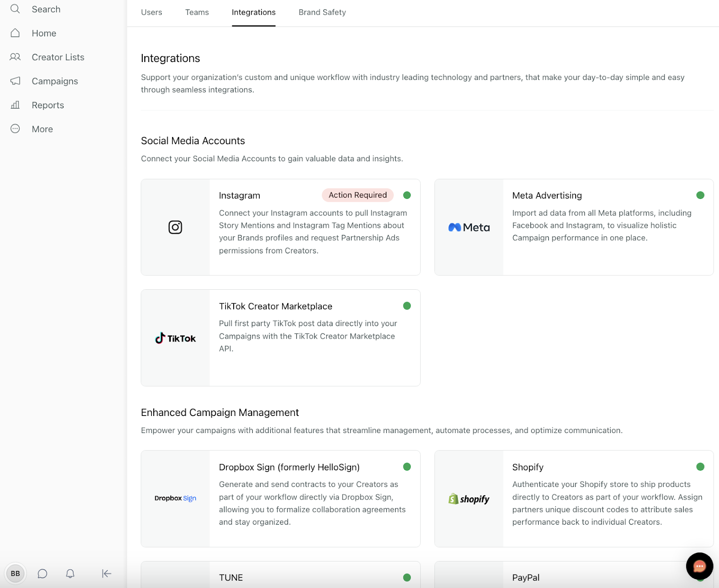Click the Dropbox Sign description text

[312, 503]
